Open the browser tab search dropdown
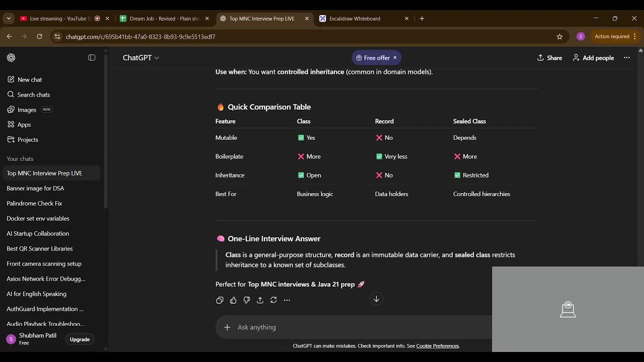 point(8,19)
